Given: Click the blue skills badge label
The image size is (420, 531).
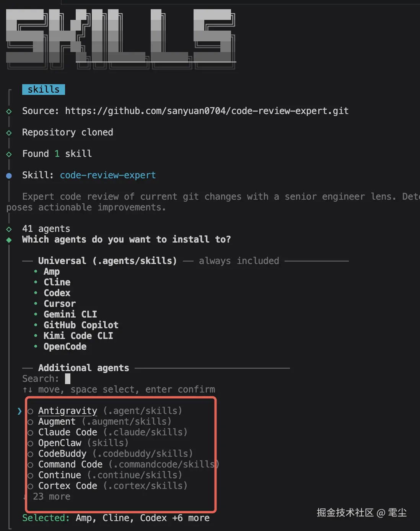Looking at the screenshot, I should 44,90.
